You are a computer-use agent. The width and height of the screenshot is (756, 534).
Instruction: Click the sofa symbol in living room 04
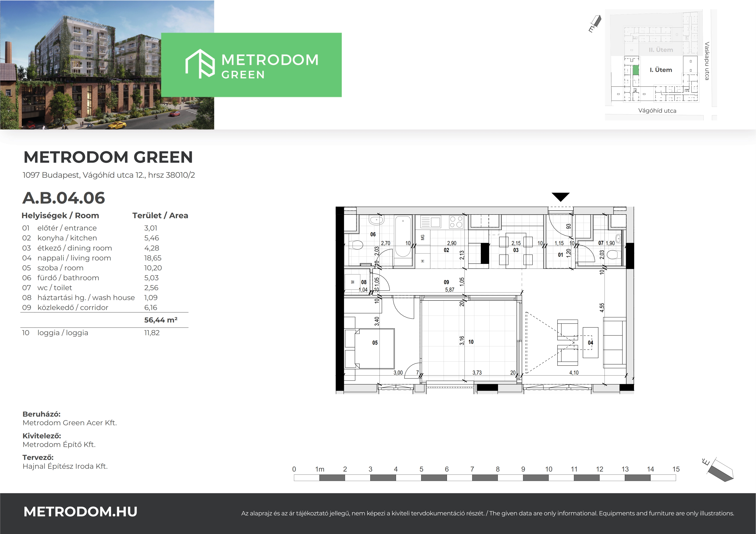click(614, 343)
